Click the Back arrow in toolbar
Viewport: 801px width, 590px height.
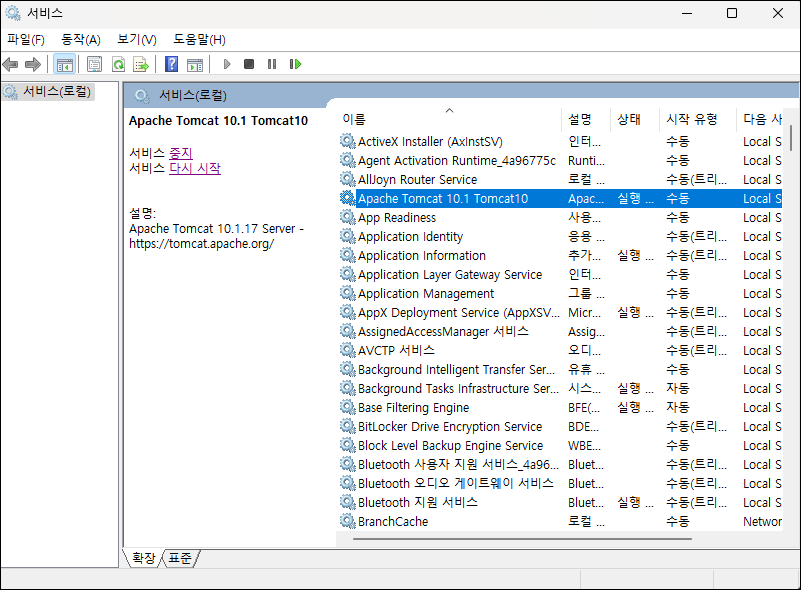click(x=10, y=64)
